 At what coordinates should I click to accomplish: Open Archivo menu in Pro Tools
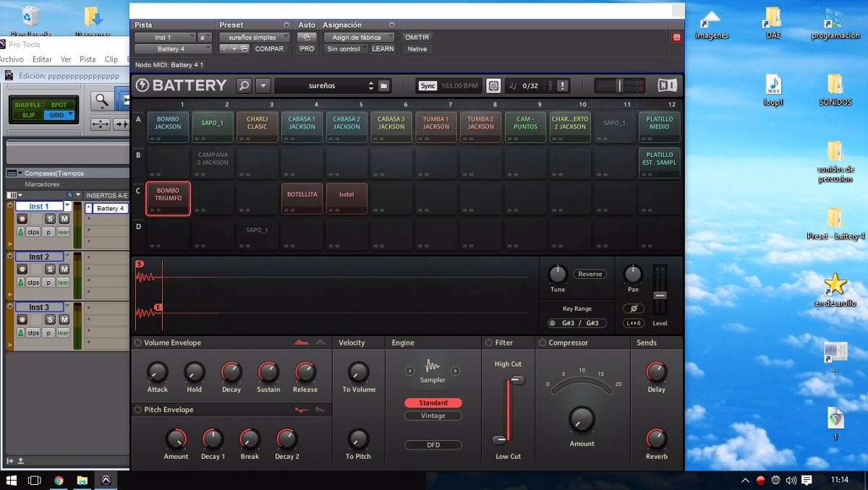[x=12, y=59]
